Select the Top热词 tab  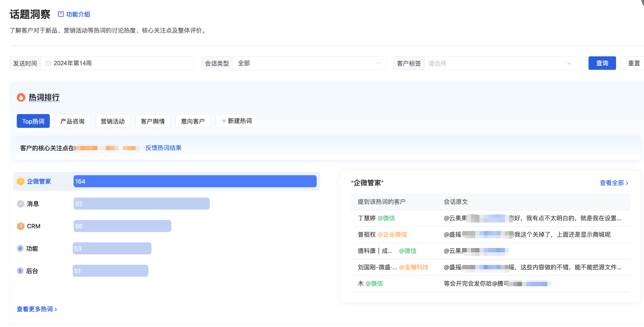pos(33,121)
